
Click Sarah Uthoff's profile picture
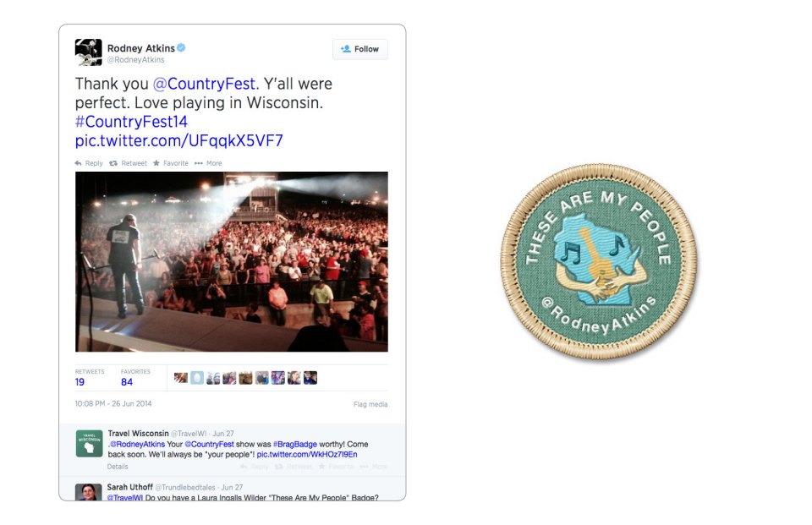(x=89, y=492)
